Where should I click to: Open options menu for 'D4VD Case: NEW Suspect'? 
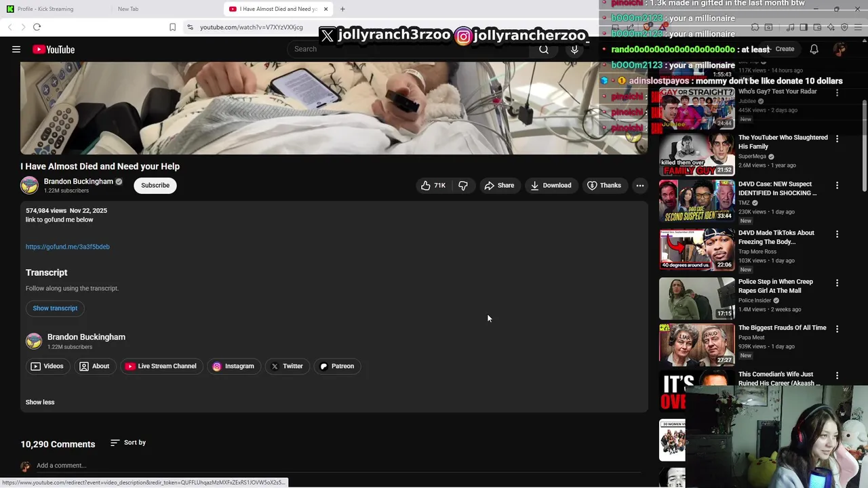[x=837, y=185]
